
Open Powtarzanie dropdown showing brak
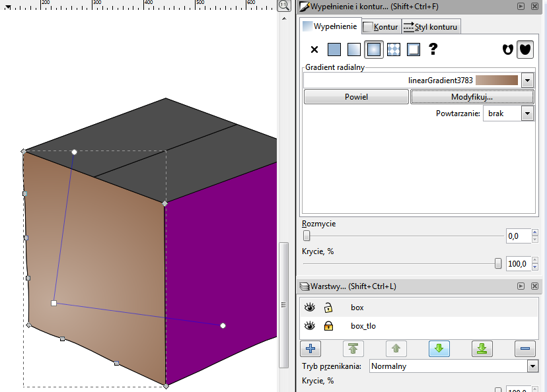(508, 114)
